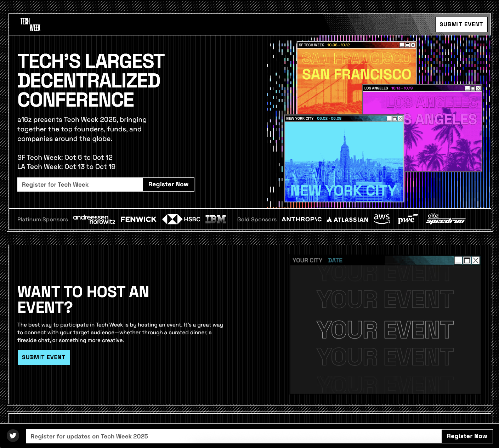Click Register Now in bottom bar
Image resolution: width=499 pixels, height=448 pixels.
467,436
